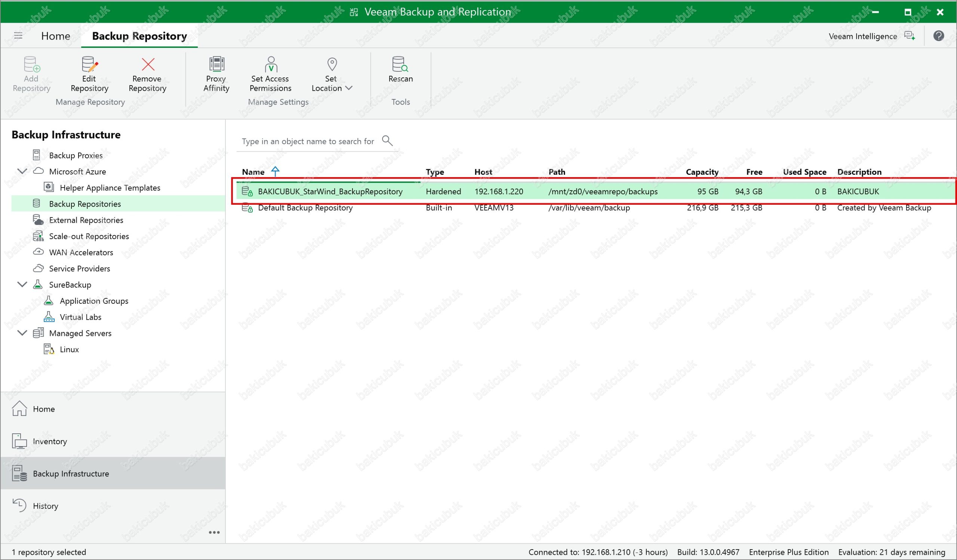Image resolution: width=957 pixels, height=560 pixels.
Task: Sort by the Free column header
Action: (754, 172)
